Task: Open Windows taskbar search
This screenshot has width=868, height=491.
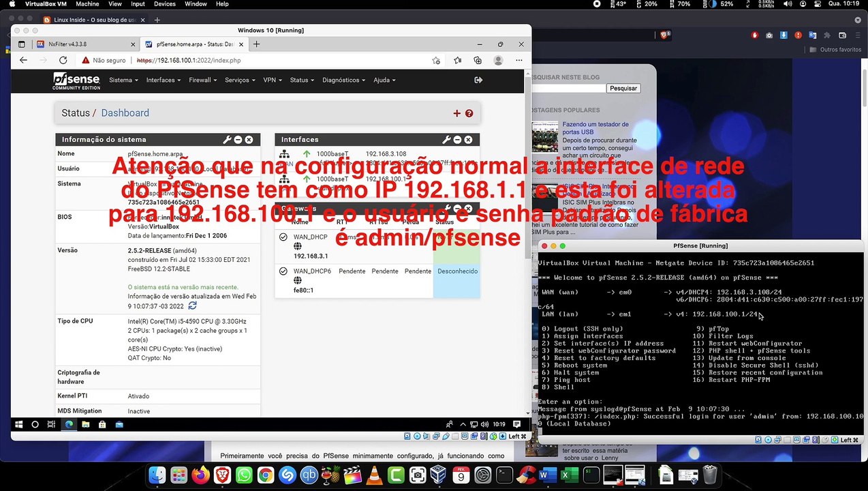Action: click(35, 424)
